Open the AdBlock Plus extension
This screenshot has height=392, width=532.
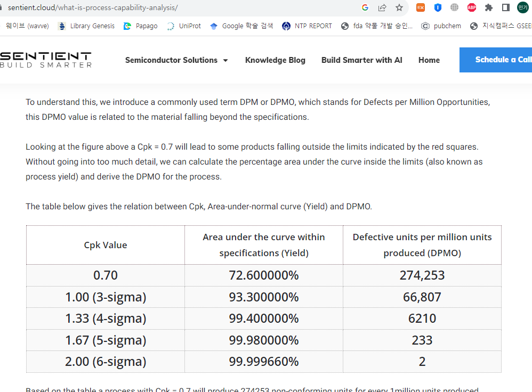tap(472, 7)
